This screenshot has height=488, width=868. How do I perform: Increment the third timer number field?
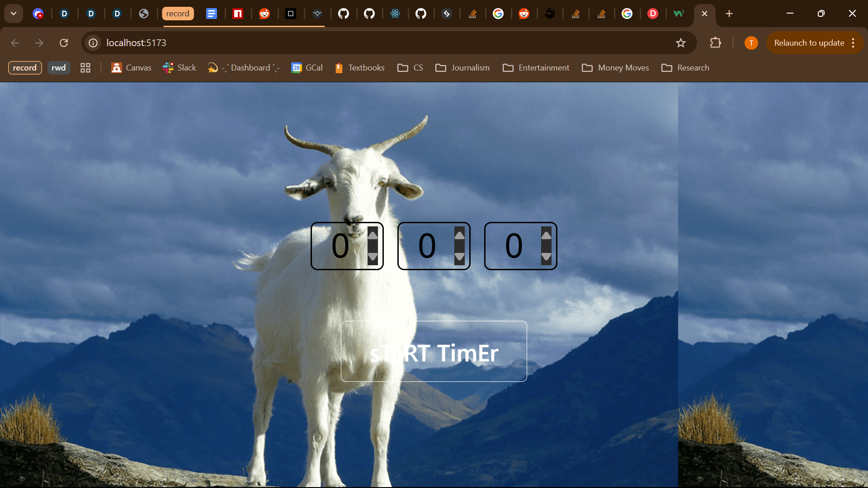coord(546,235)
